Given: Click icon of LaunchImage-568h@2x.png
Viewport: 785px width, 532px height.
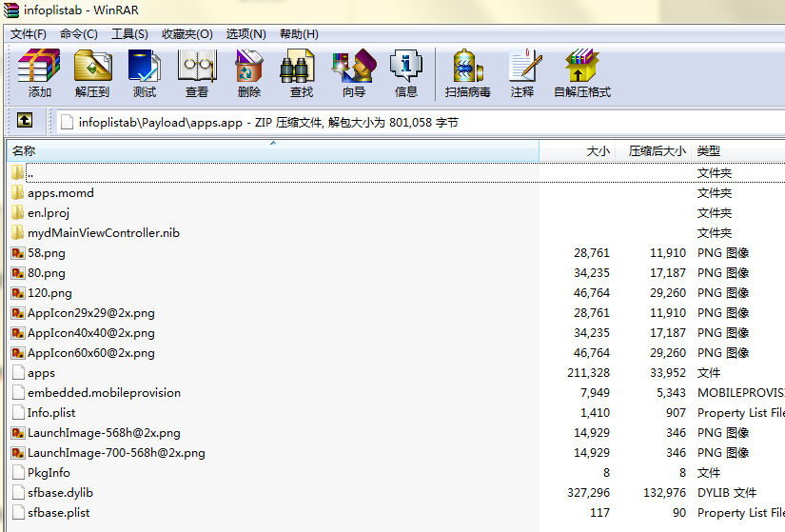Looking at the screenshot, I should pos(18,433).
